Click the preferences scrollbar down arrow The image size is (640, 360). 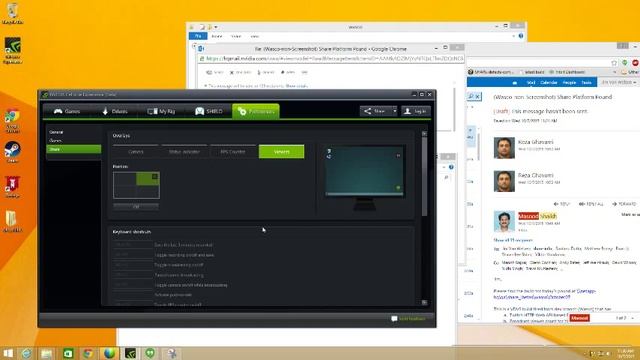[x=424, y=302]
